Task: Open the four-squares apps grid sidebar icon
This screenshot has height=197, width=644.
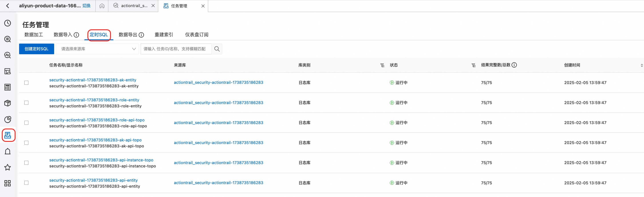Action: click(x=8, y=183)
